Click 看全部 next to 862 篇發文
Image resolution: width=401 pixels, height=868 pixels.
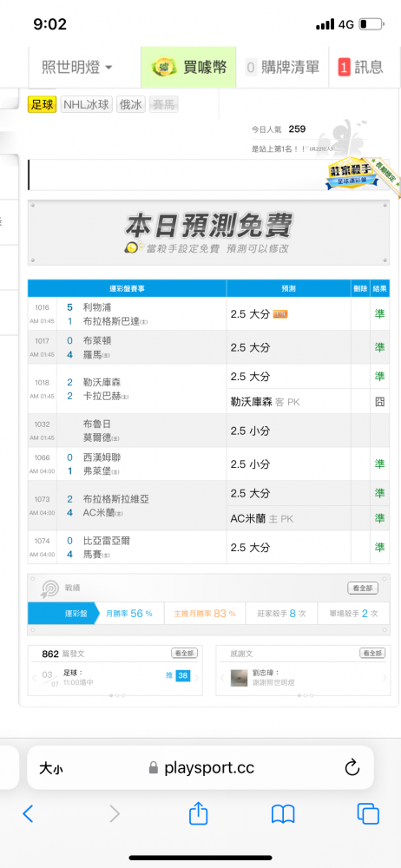point(184,654)
